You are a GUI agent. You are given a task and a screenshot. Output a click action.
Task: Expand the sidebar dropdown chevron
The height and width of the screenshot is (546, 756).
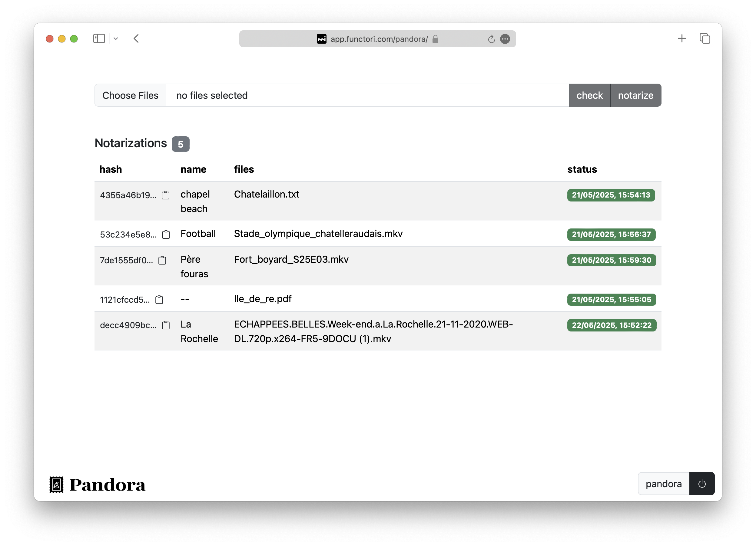[116, 39]
